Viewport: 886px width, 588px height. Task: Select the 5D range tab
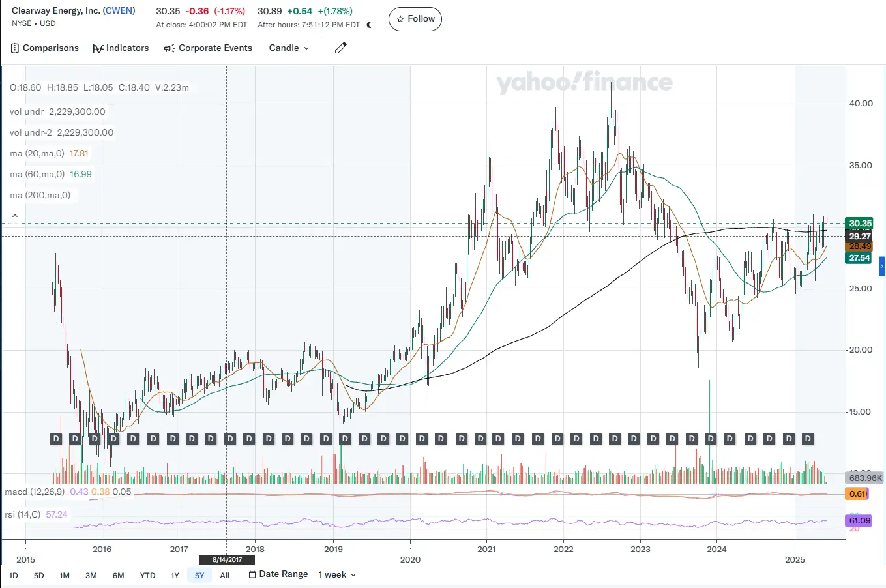[39, 576]
